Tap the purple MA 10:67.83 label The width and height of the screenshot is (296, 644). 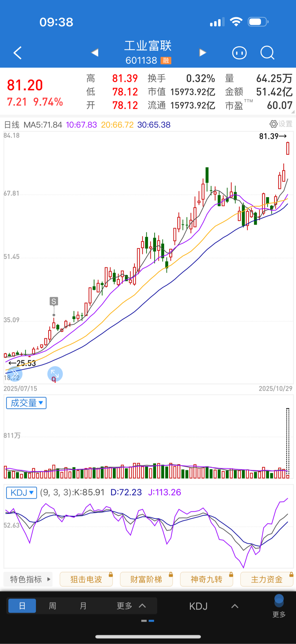point(81,125)
